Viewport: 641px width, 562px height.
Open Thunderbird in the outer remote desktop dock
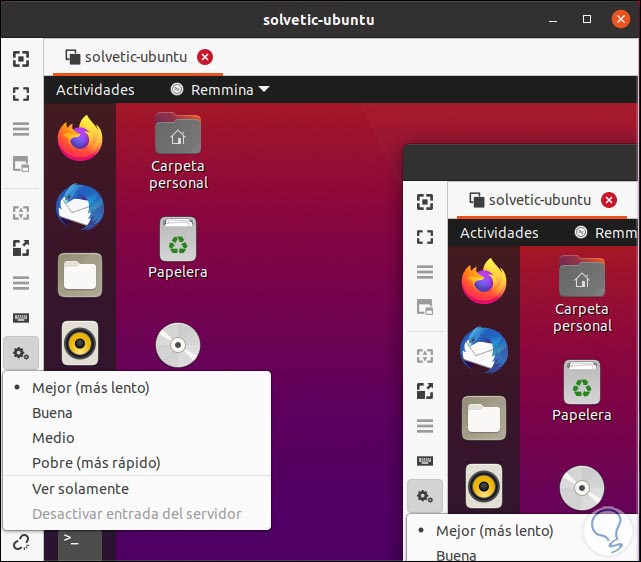tap(80, 207)
